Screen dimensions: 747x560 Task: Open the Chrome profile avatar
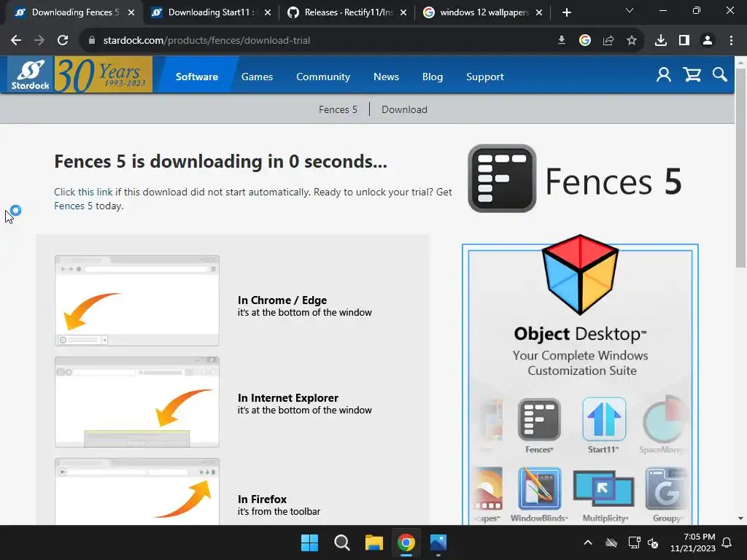(708, 41)
